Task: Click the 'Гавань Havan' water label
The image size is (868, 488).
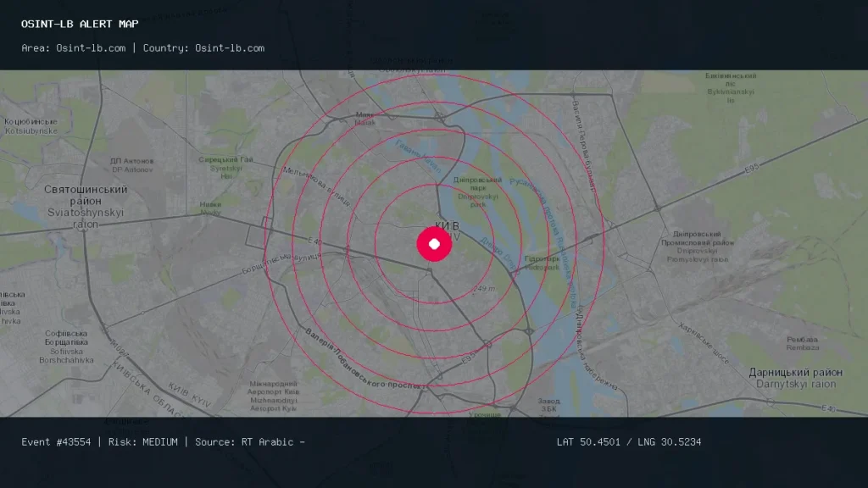Action: tap(419, 156)
